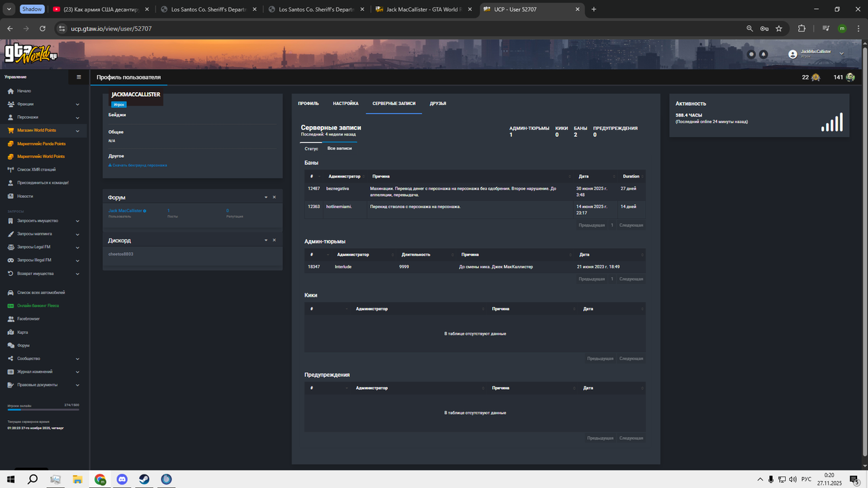868x488 pixels.
Task: Reload the page
Action: [42, 28]
